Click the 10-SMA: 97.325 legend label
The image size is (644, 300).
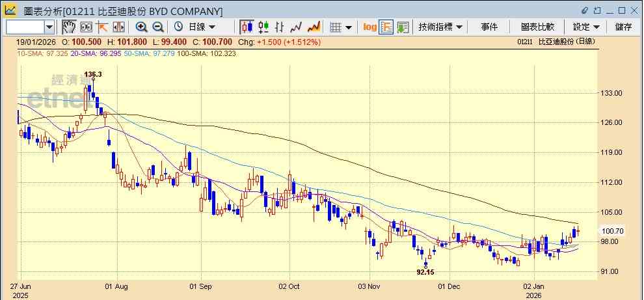(42, 53)
